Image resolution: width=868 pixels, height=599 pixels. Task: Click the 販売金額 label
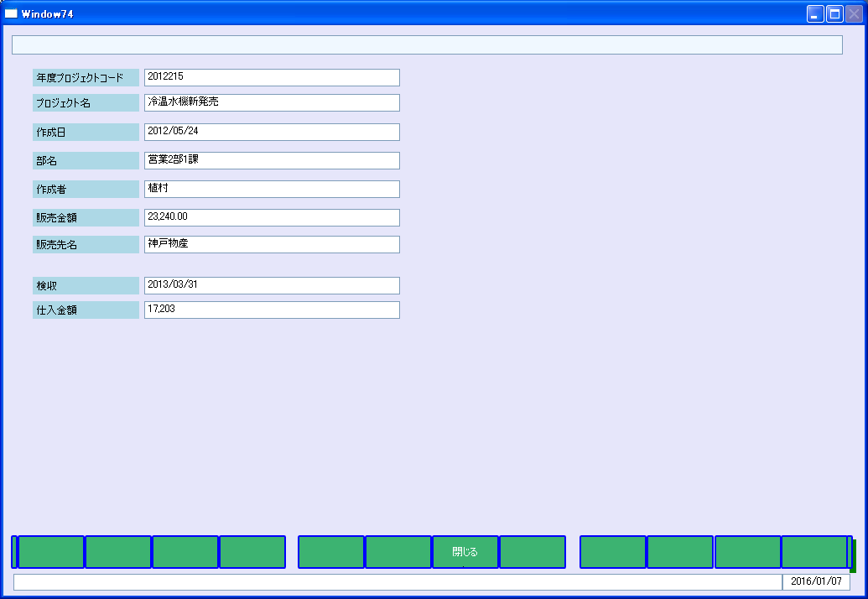pyautogui.click(x=86, y=217)
